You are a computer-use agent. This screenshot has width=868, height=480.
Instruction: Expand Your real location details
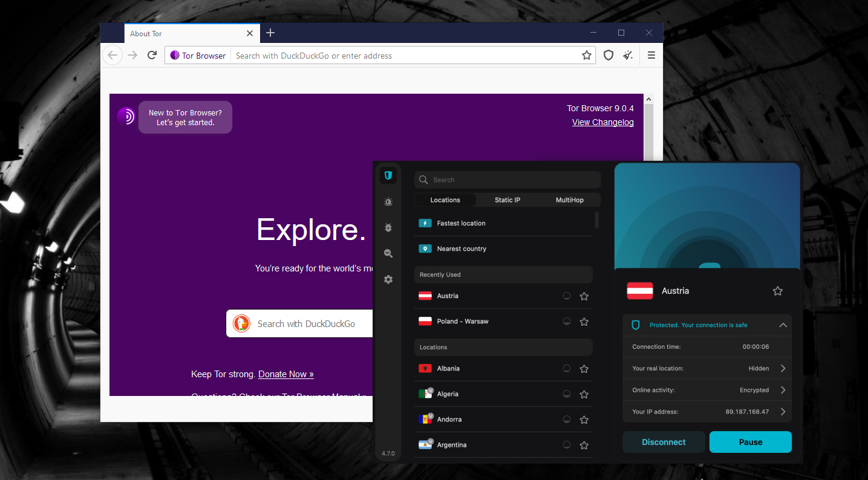click(783, 368)
